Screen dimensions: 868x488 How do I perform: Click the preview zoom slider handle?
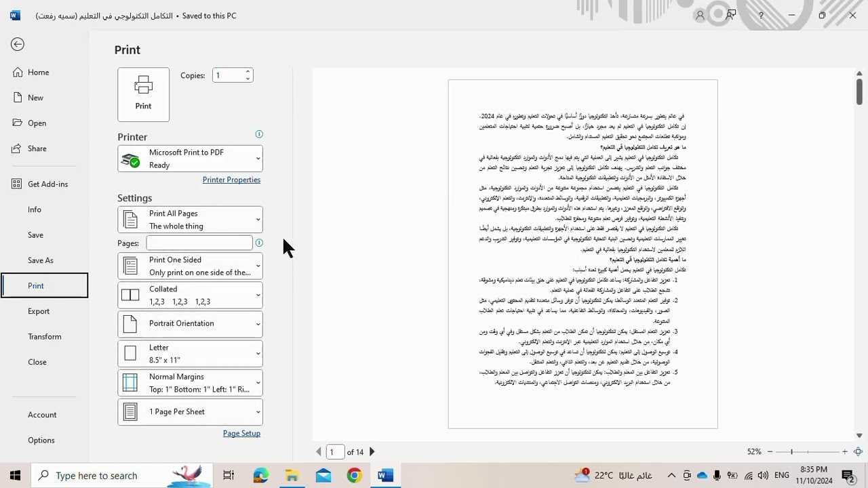click(x=791, y=451)
